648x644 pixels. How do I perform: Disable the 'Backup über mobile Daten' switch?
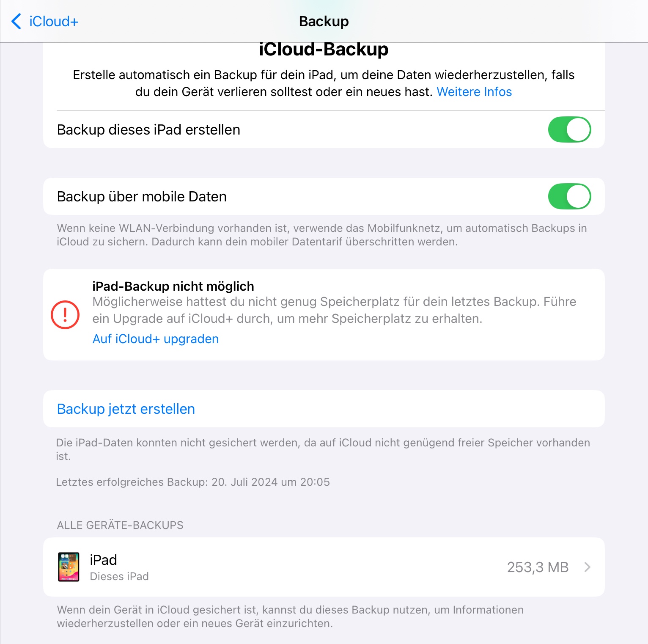pyautogui.click(x=569, y=196)
